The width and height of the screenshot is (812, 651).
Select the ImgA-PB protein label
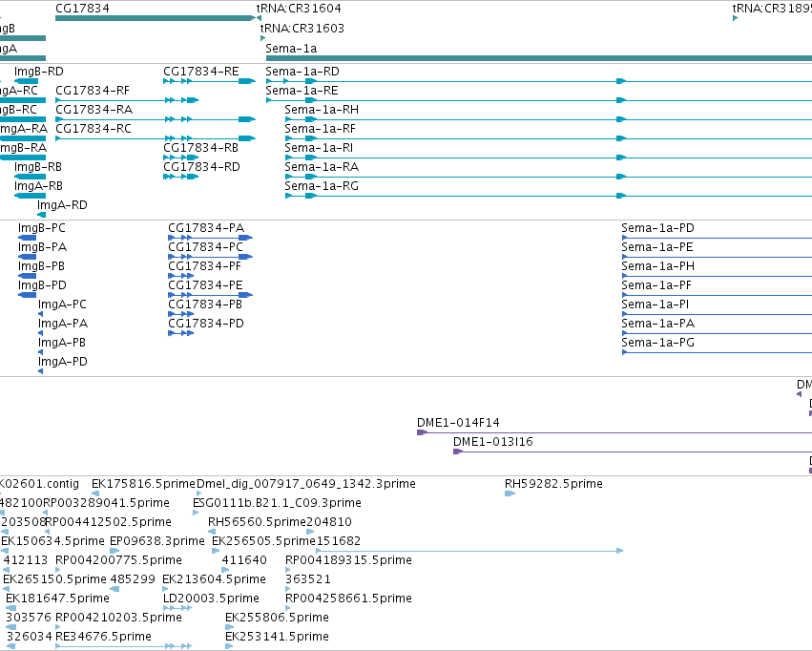click(x=62, y=344)
